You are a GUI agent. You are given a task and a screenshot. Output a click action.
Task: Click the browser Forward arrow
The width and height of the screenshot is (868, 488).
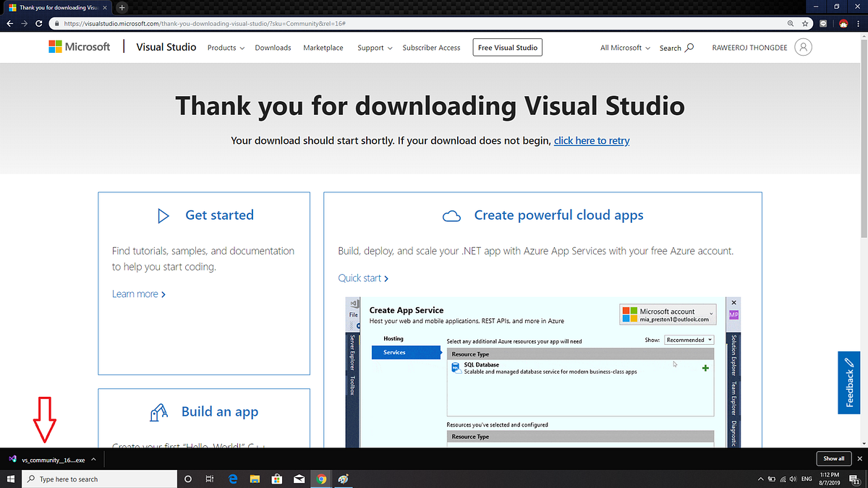click(25, 23)
